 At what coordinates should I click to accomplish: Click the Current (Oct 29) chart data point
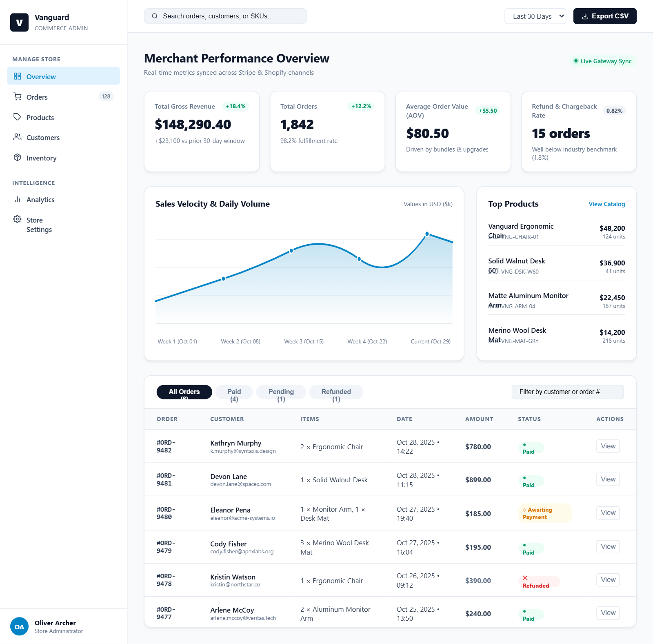pos(427,234)
